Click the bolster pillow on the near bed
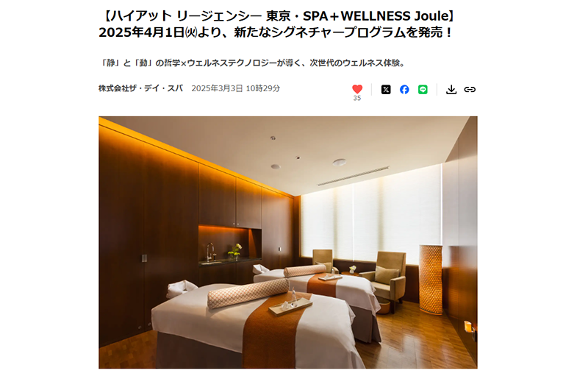Viewport: 588px width, 376px height. [248, 293]
